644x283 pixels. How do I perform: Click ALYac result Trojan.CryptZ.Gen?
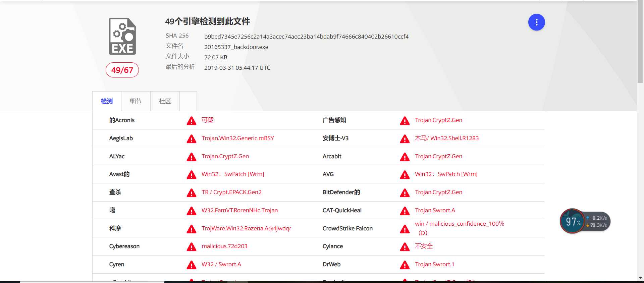point(225,156)
